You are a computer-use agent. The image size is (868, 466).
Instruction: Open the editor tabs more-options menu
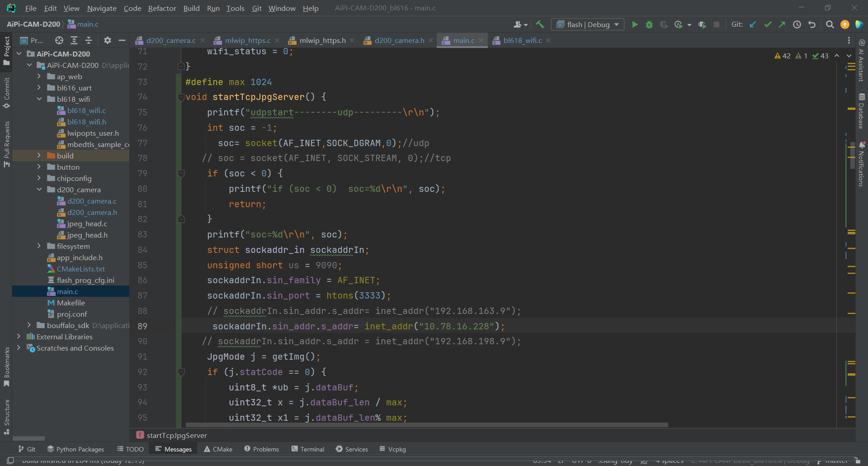pyautogui.click(x=849, y=40)
